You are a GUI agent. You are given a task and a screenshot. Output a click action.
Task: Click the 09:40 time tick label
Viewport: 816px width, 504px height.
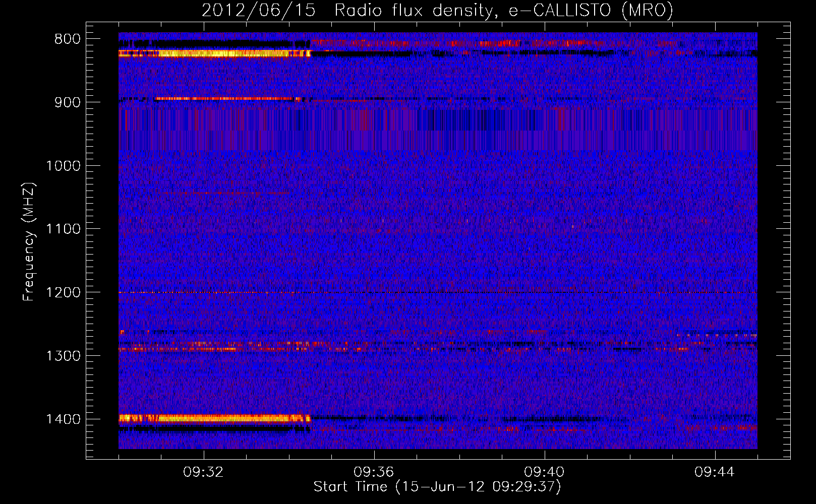tap(544, 472)
